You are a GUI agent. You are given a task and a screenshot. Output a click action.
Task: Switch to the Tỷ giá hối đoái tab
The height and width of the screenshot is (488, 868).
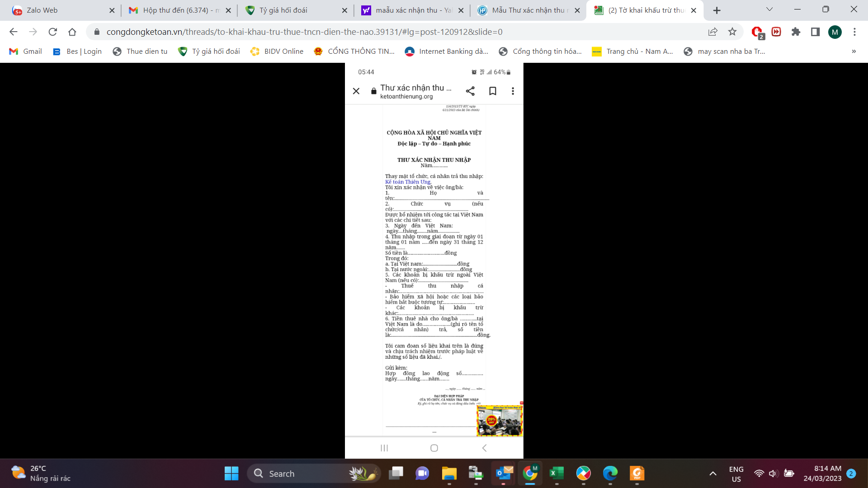pyautogui.click(x=283, y=10)
